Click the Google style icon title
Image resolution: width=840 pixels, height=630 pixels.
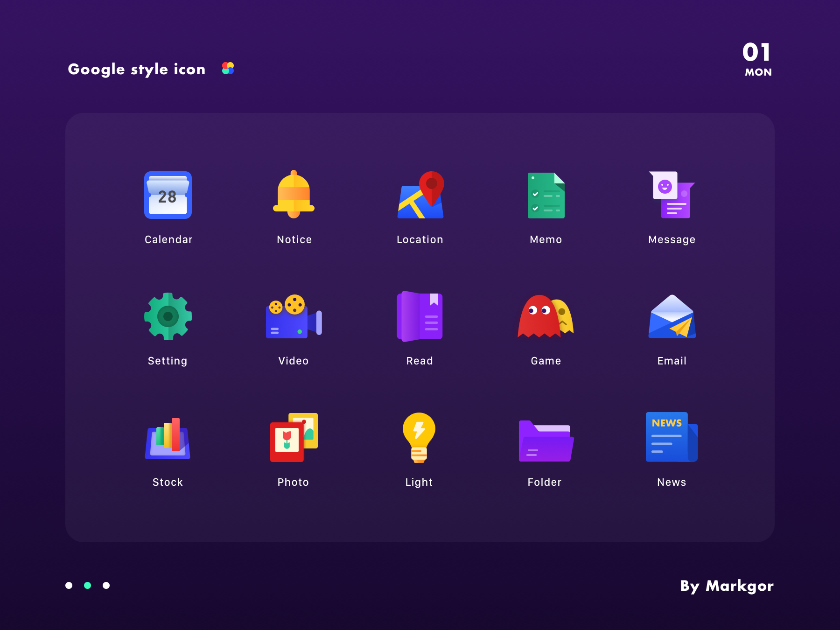137,70
